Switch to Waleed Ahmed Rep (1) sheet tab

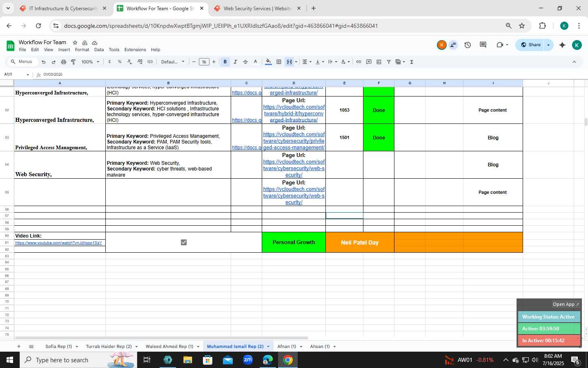pyautogui.click(x=169, y=346)
